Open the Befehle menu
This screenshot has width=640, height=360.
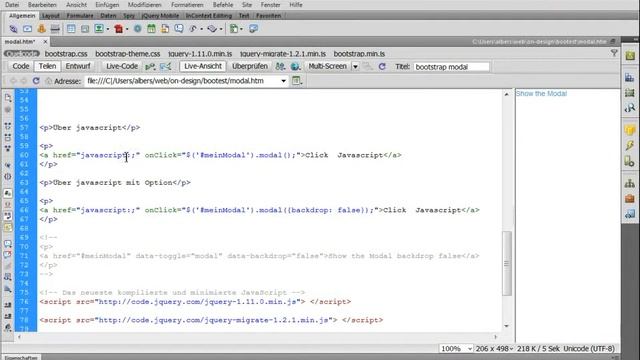[223, 5]
